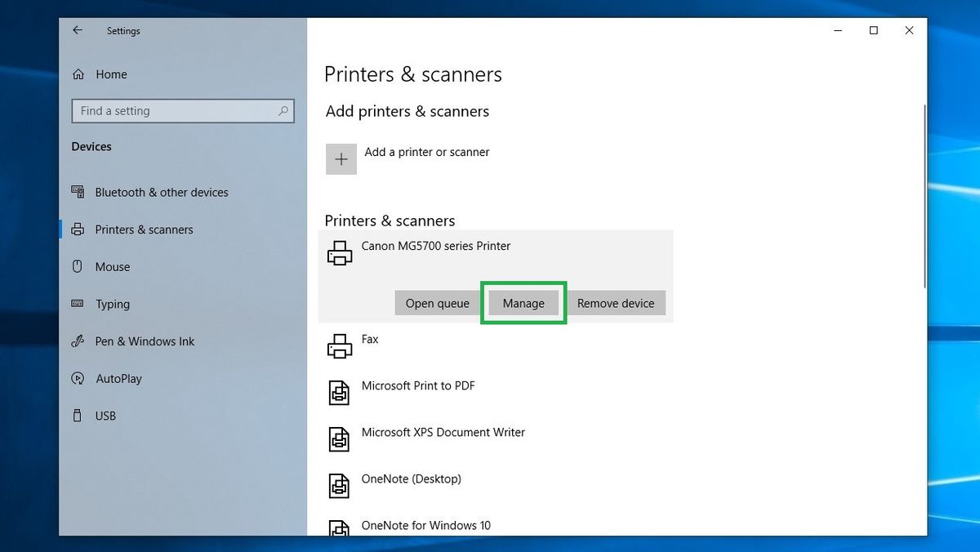Select the Bluetooth & other devices icon
The width and height of the screenshot is (980, 552).
78,192
